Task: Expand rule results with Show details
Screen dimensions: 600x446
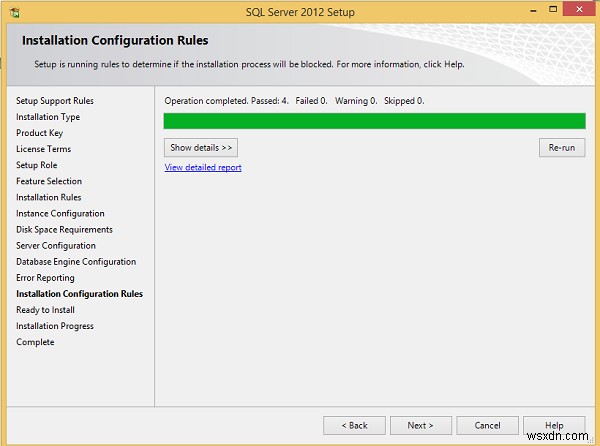Action: pos(201,148)
